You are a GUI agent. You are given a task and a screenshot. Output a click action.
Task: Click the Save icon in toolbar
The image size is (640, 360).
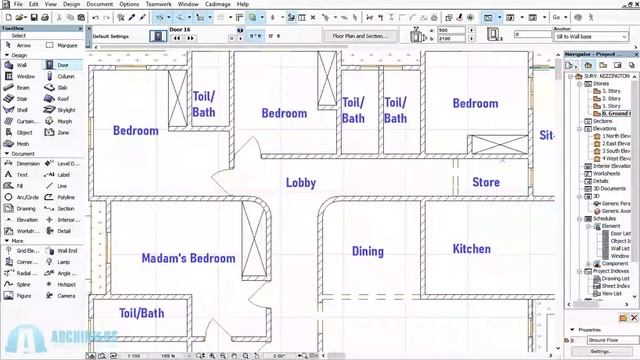[34, 18]
